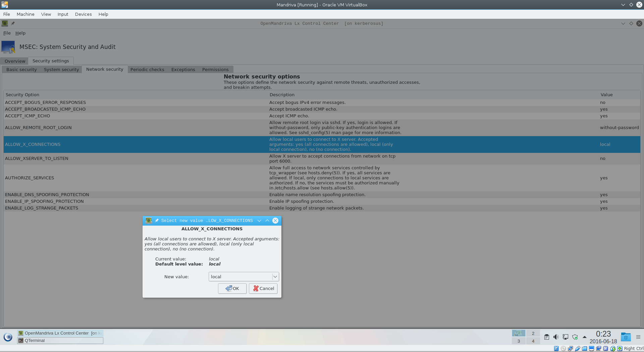The image size is (644, 352).
Task: Click Control Center window menu icon
Action: pyautogui.click(x=5, y=23)
